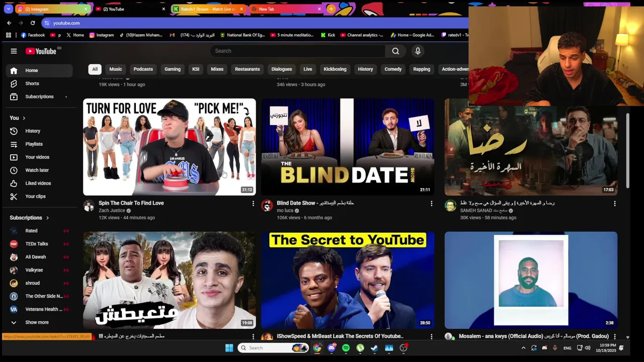Open options menu for SAMEH SANAD video
The image size is (644, 362).
click(x=614, y=204)
